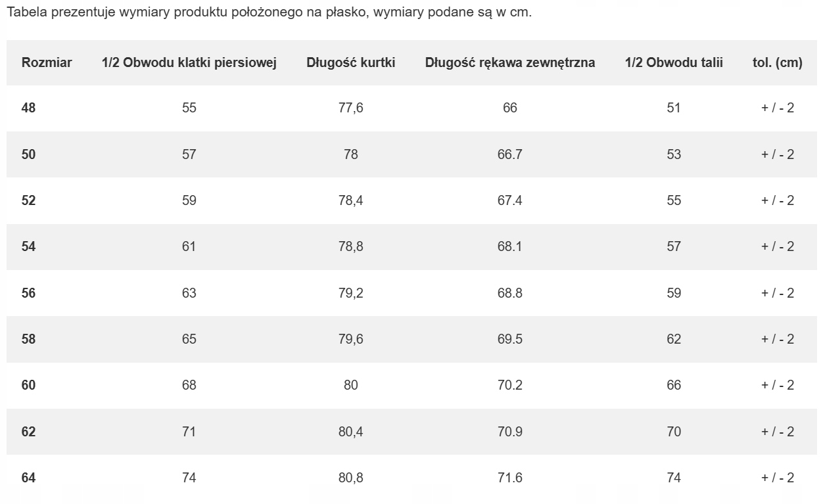Select sleeve length value 71.6

pos(510,478)
